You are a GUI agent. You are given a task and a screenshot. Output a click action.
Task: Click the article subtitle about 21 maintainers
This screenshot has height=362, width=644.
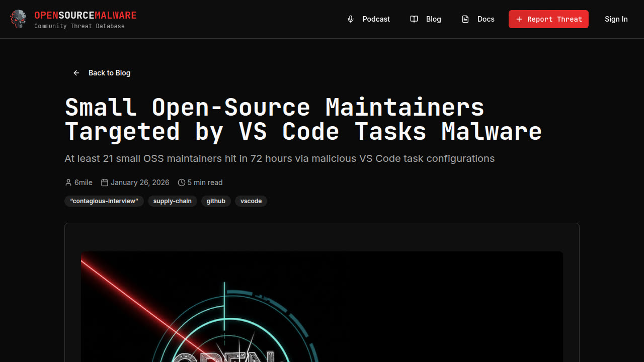pos(280,158)
